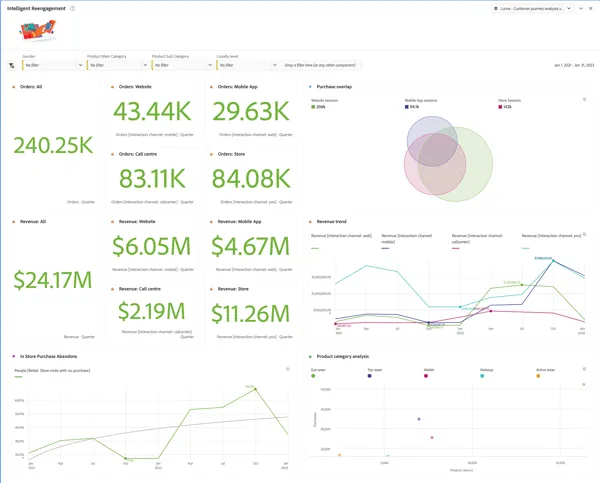Click People Retail Store visits legend label
This screenshot has height=483, width=600.
coord(52,370)
